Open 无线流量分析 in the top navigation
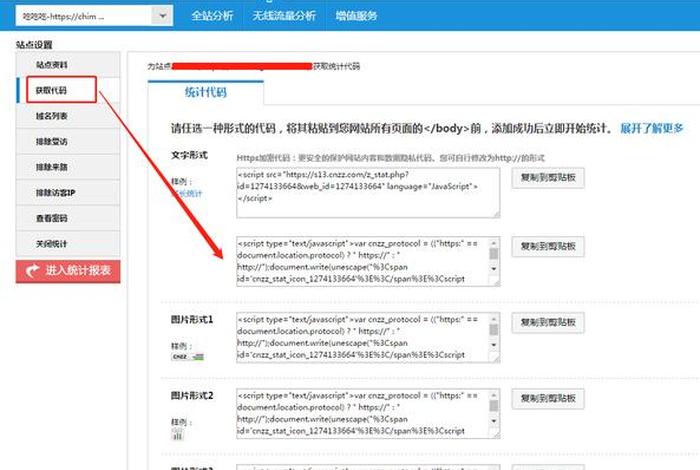This screenshot has width=700, height=470. (284, 16)
